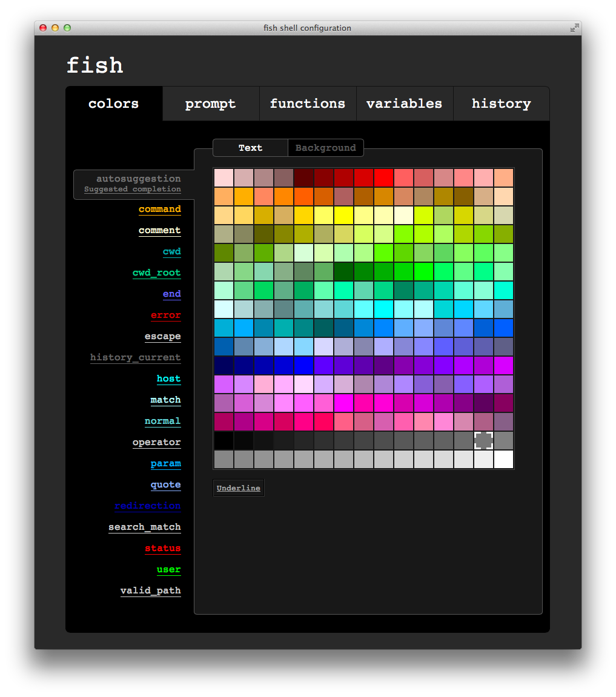Viewport: 616px width, 697px height.
Task: Select the error color setting
Action: 165,315
